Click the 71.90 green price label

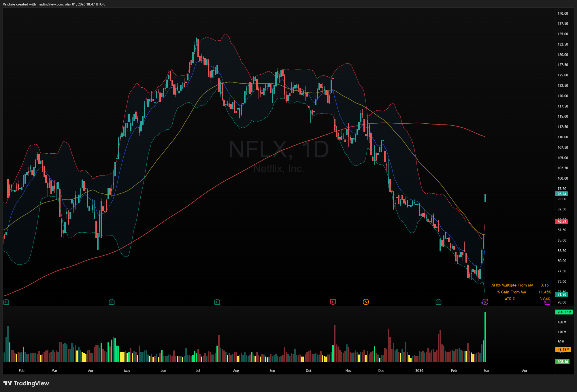[561, 294]
